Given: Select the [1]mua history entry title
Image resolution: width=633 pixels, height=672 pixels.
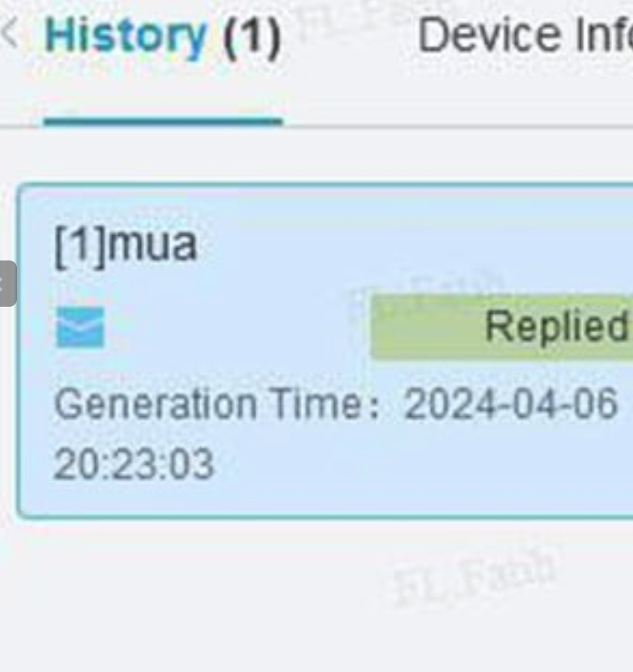Looking at the screenshot, I should (x=126, y=245).
